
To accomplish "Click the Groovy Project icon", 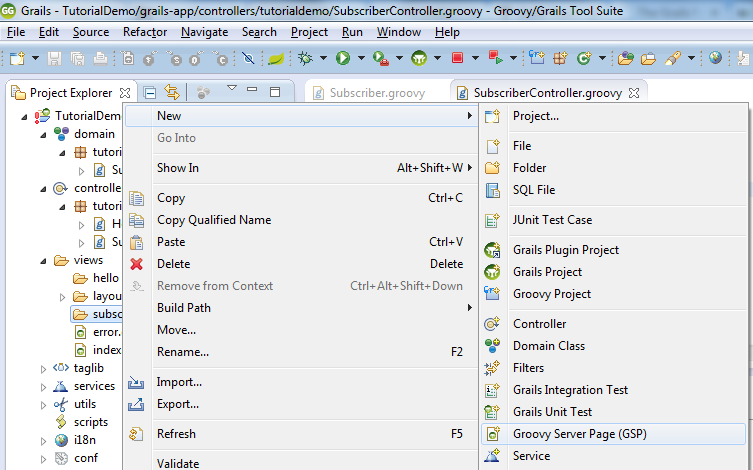I will [492, 294].
